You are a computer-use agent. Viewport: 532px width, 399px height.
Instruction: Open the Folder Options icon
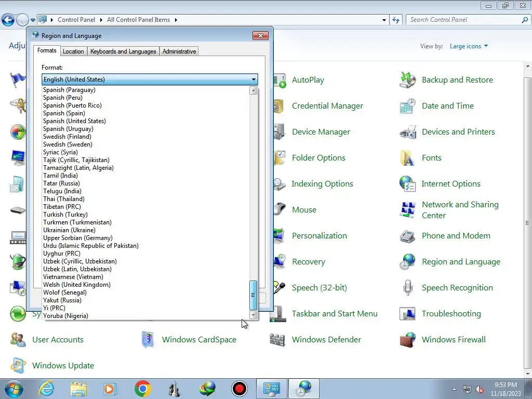pos(280,158)
